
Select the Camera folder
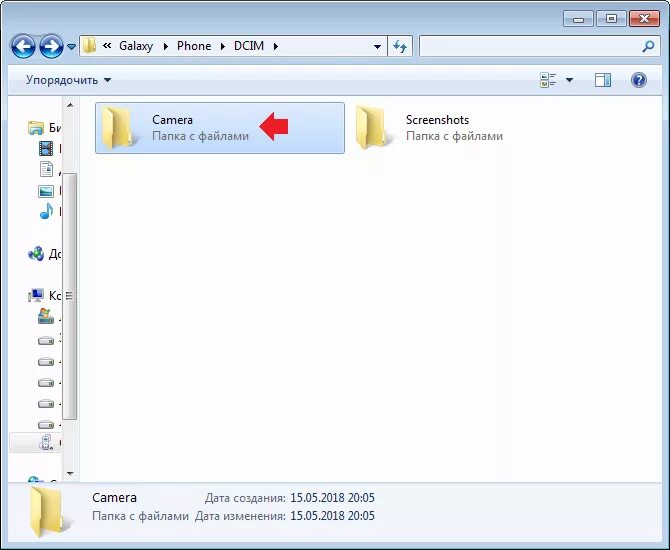coord(220,128)
